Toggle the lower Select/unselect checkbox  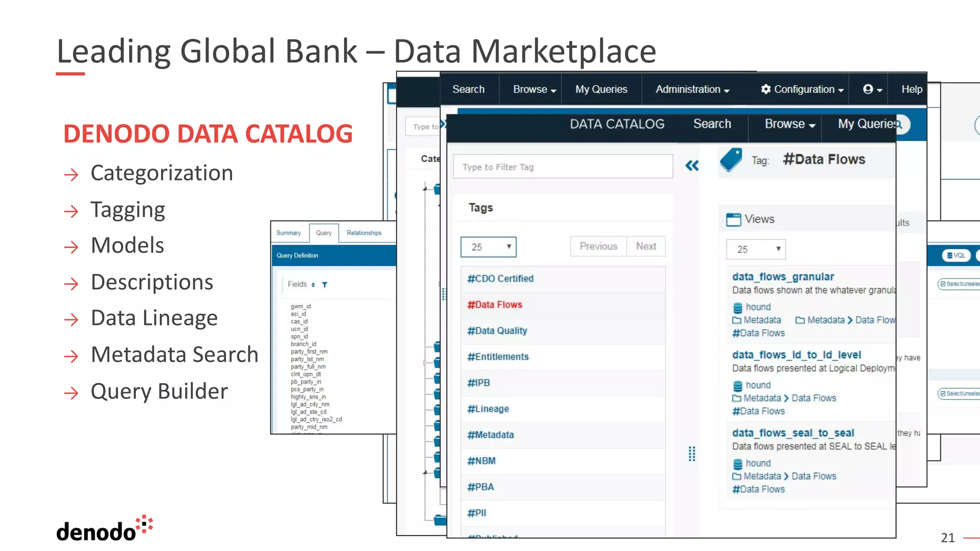point(943,394)
